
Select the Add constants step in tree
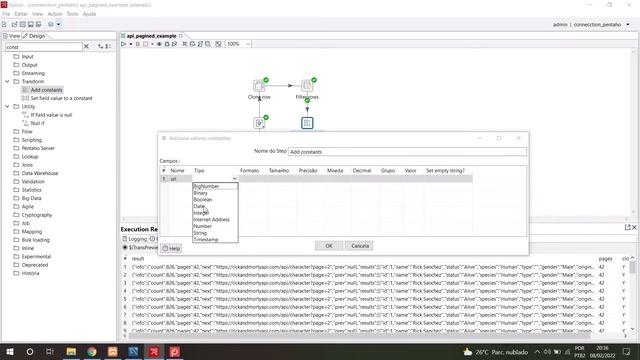click(42, 90)
